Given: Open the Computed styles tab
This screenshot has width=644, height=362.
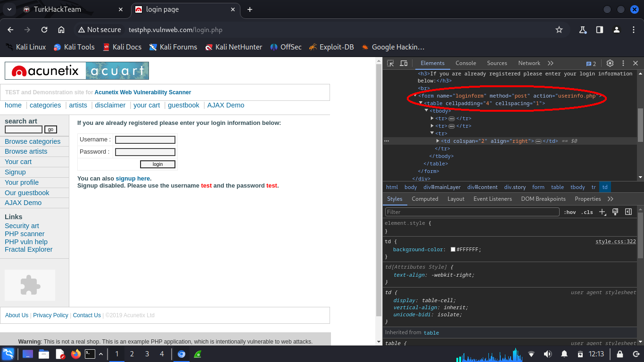Looking at the screenshot, I should tap(425, 199).
